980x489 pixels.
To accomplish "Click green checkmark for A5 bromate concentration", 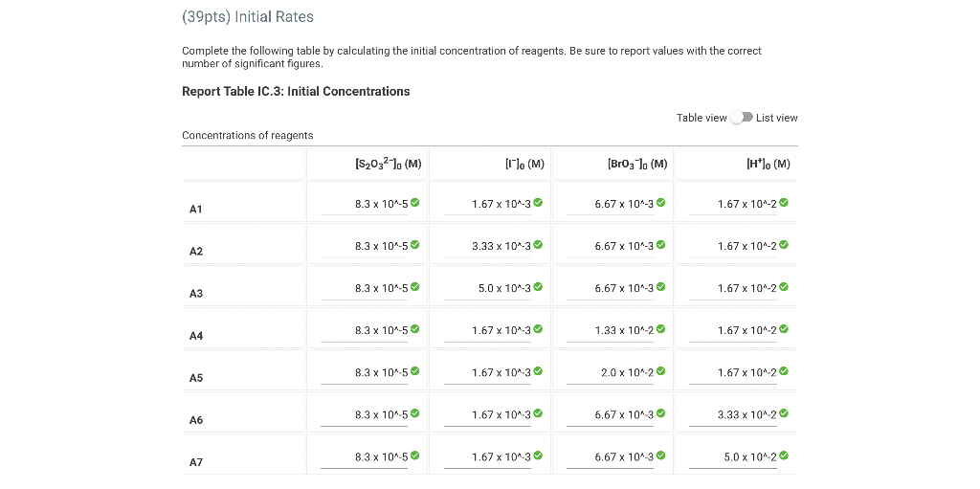I will 660,371.
